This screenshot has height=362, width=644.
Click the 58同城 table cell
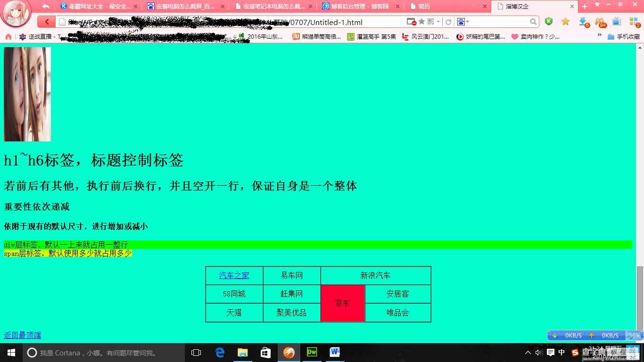pyautogui.click(x=234, y=294)
